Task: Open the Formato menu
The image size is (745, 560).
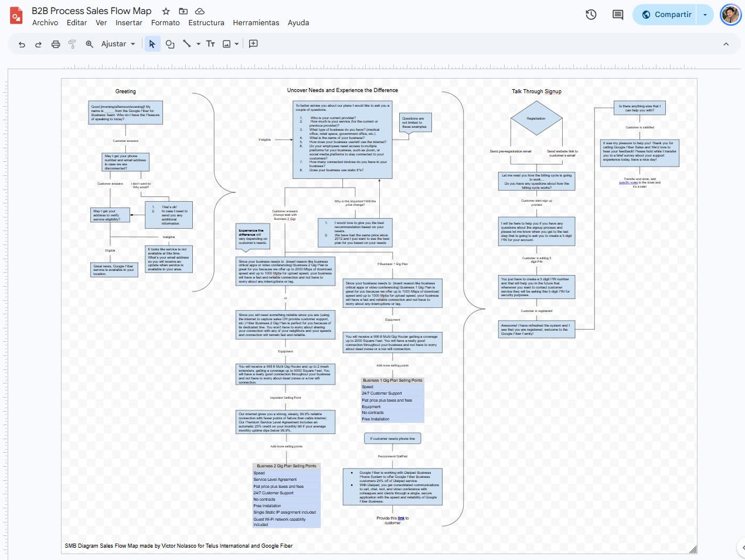Action: click(165, 23)
